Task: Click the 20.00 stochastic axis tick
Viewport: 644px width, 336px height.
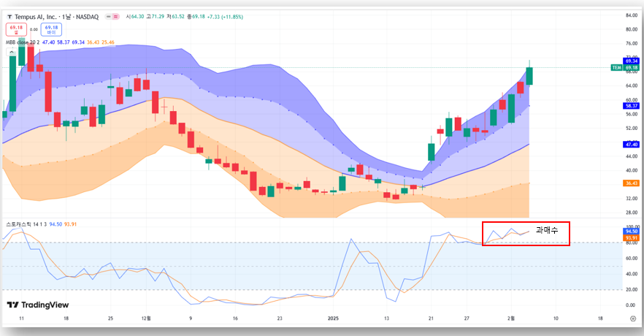Action: (x=632, y=289)
